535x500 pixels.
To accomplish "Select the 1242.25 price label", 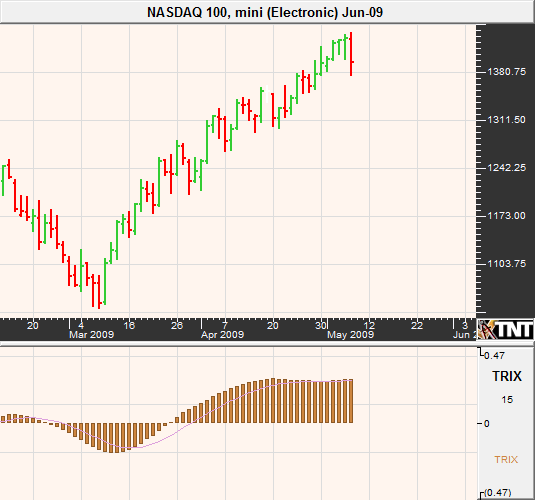I will pyautogui.click(x=506, y=168).
